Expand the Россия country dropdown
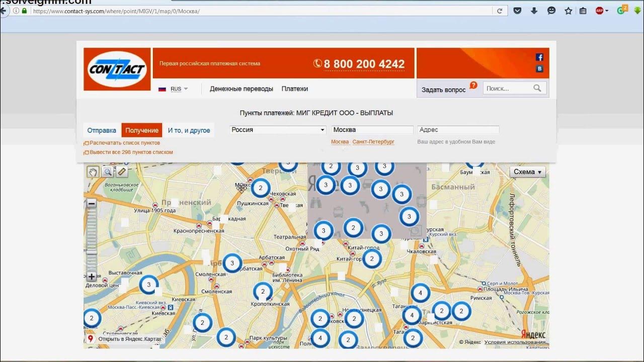The width and height of the screenshot is (644, 362). [278, 130]
